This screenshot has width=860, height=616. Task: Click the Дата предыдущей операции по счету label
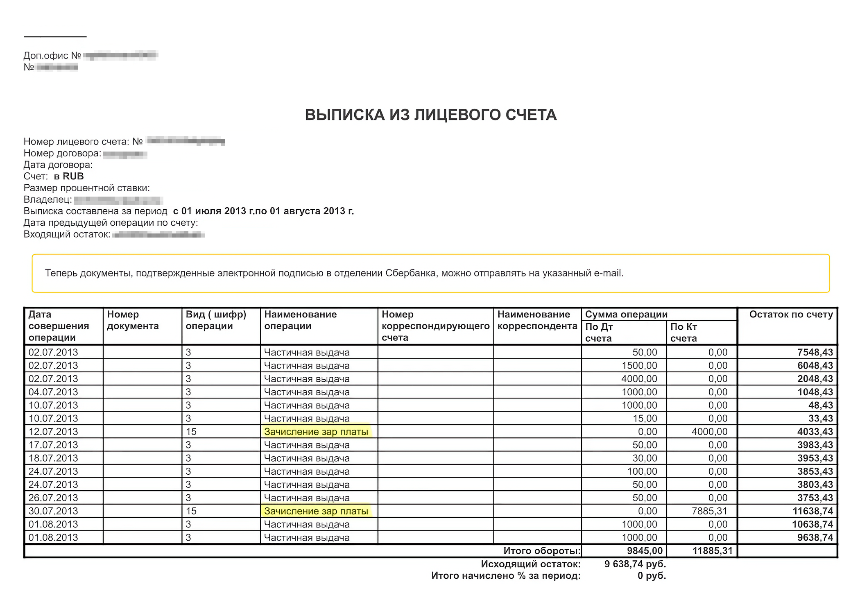click(111, 223)
